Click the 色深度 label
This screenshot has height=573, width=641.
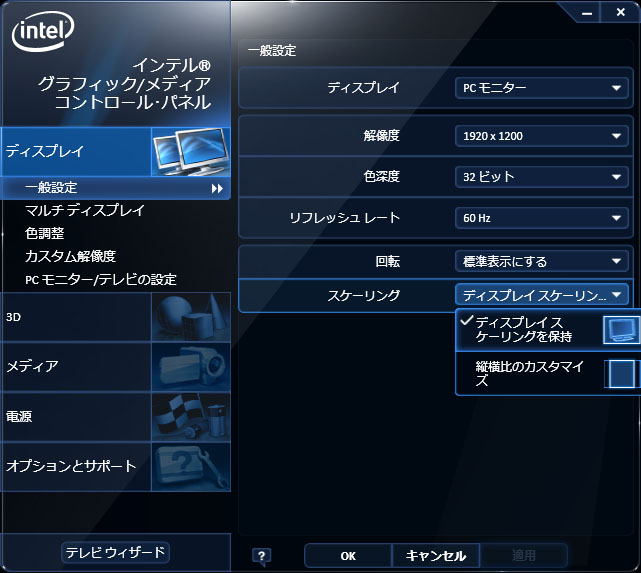coord(381,177)
